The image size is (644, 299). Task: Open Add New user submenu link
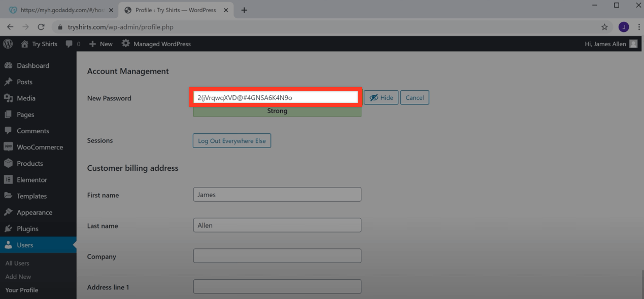(18, 277)
